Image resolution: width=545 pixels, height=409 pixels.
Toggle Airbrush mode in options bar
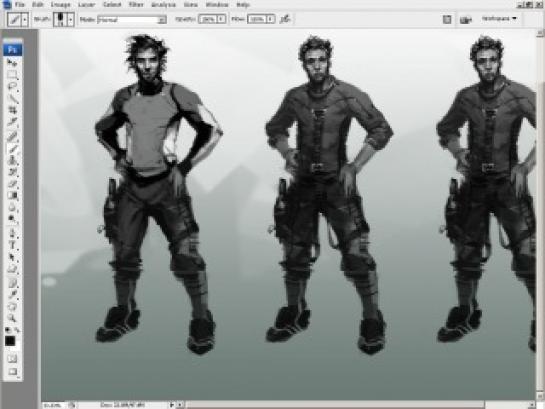285,19
